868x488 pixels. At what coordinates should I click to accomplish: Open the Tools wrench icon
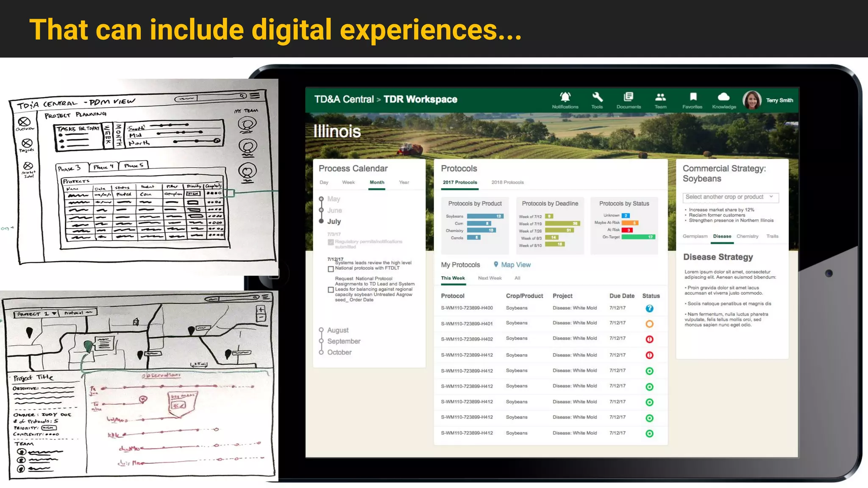click(x=597, y=97)
